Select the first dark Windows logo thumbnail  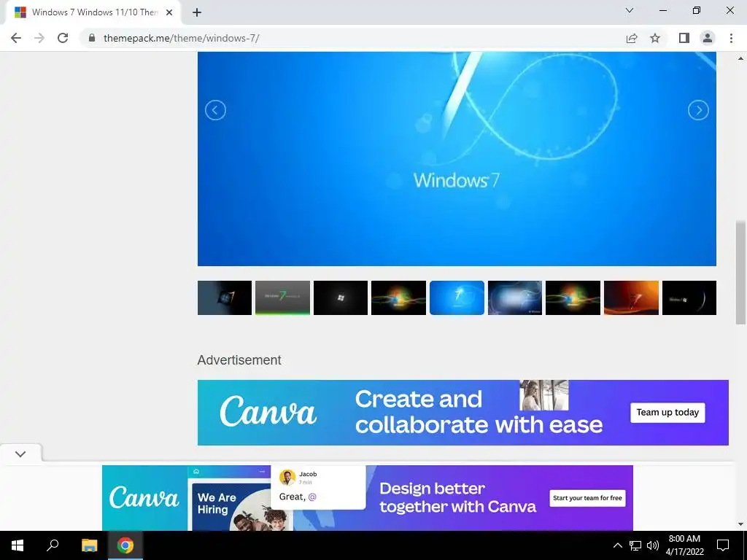point(225,298)
